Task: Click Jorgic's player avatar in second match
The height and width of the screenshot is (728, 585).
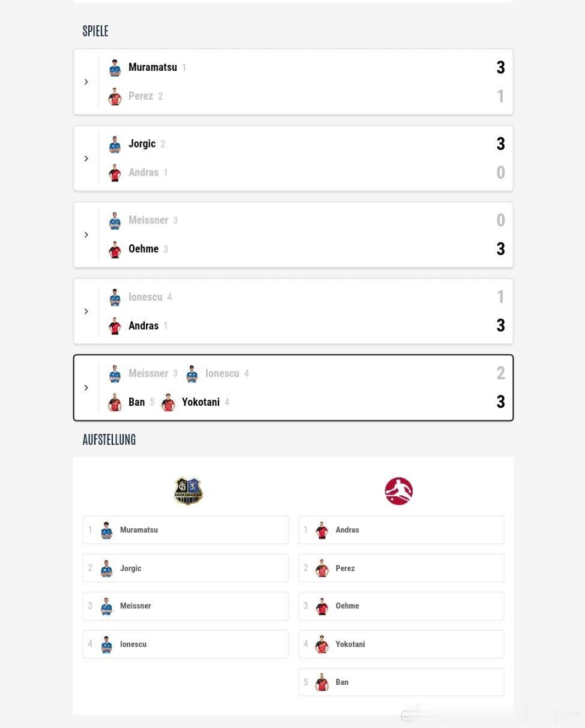Action: point(115,145)
